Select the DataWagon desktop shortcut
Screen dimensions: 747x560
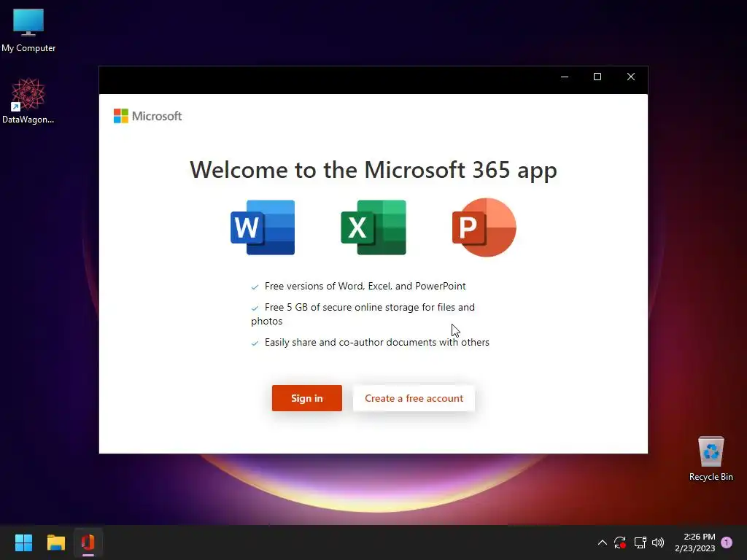[28, 101]
